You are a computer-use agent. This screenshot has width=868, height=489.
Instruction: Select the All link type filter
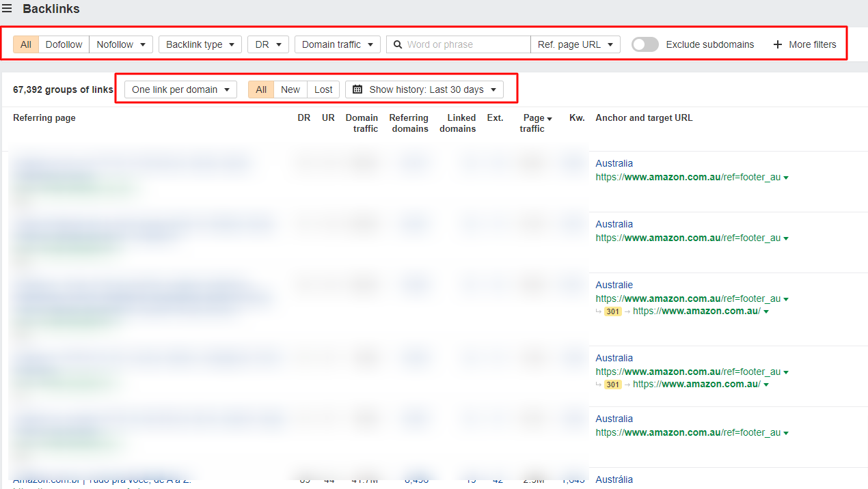[x=26, y=44]
